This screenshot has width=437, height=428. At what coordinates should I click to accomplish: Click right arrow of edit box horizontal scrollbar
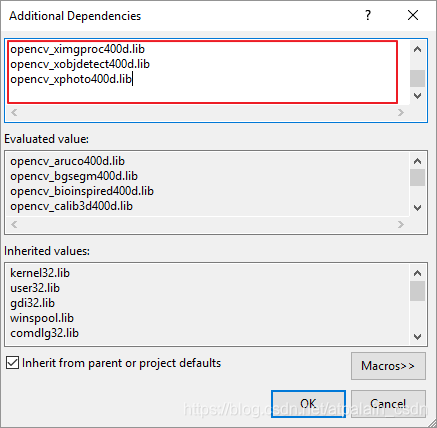401,113
